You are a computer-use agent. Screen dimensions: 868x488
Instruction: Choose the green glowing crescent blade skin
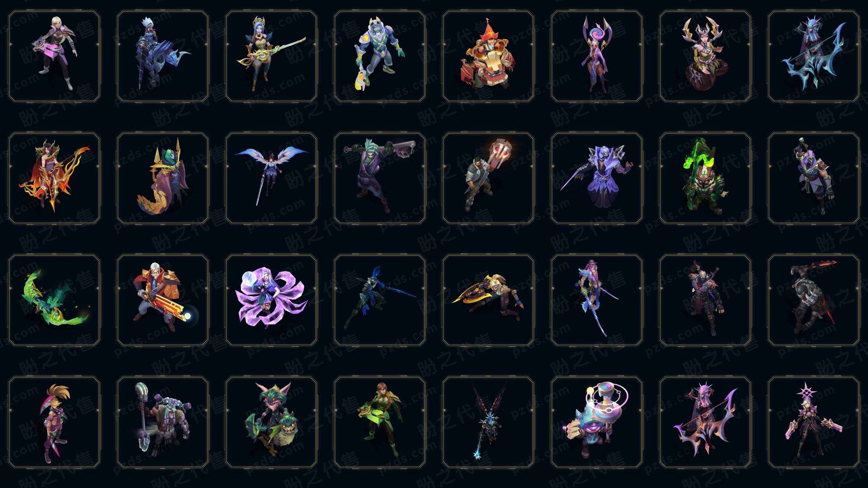click(54, 300)
